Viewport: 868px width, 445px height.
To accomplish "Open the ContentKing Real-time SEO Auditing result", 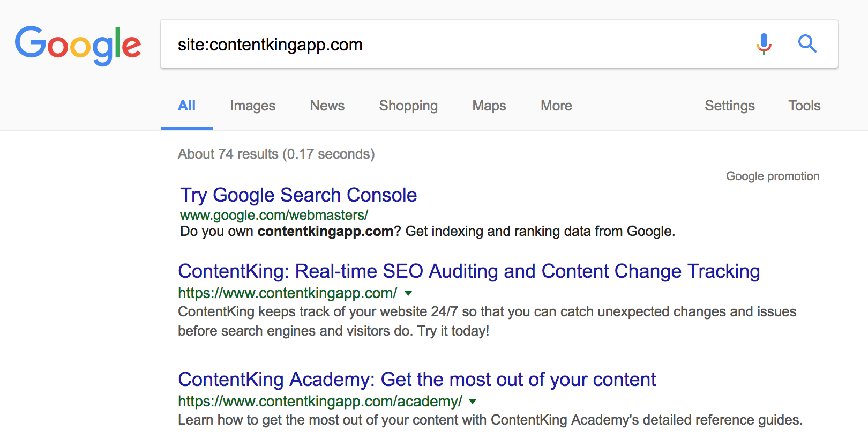I will pyautogui.click(x=469, y=271).
